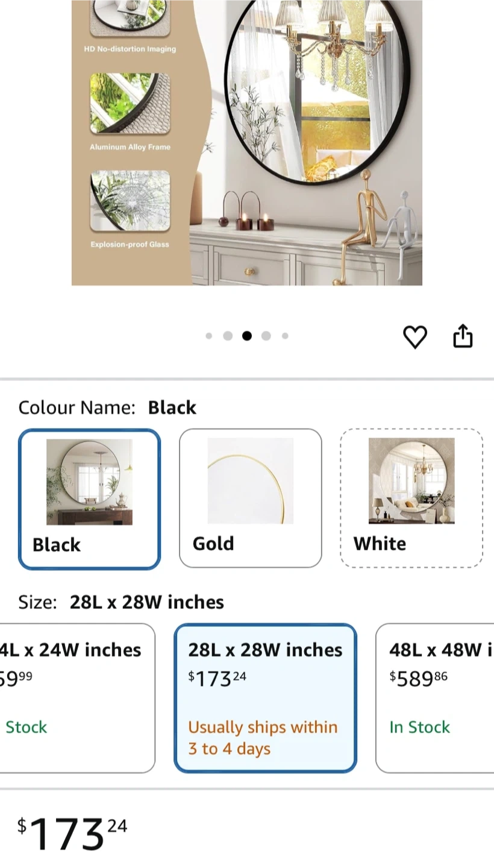The image size is (494, 868).
Task: Tap the HD No-distortion Imaging label
Action: 130,49
